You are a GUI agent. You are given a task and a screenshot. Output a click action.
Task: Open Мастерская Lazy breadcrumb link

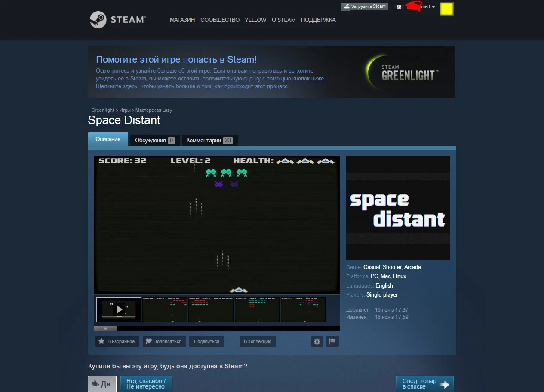pyautogui.click(x=154, y=110)
